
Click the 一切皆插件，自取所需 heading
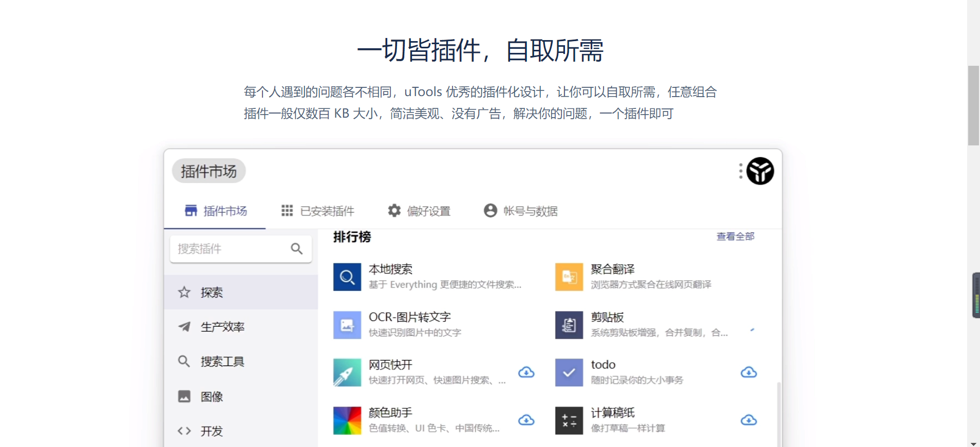[480, 50]
